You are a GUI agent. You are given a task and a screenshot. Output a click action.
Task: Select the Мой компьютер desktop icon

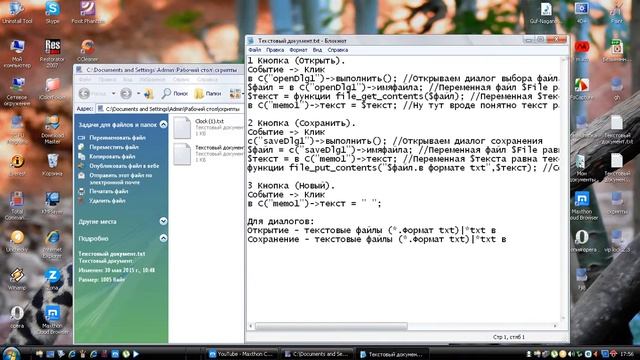(x=17, y=53)
